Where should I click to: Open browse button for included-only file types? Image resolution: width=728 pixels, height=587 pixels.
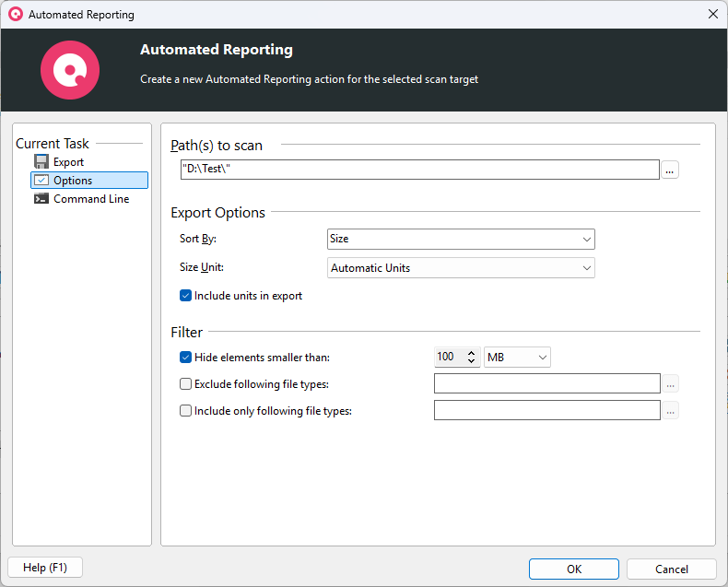pyautogui.click(x=670, y=411)
